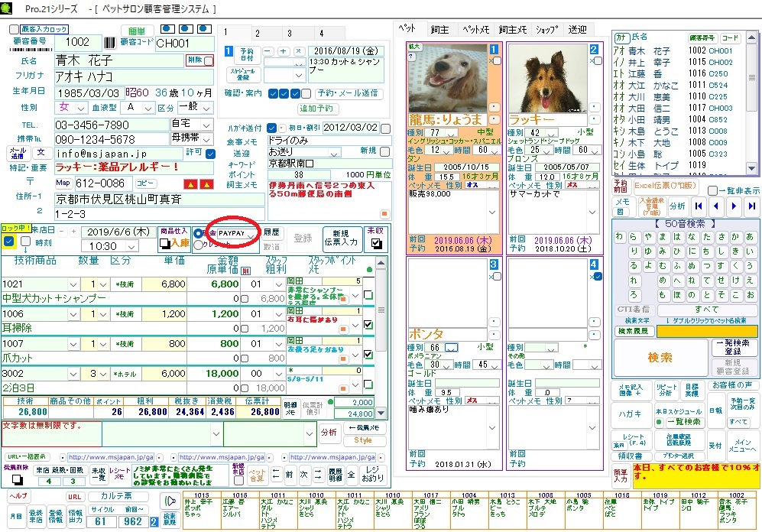Click the service table vertical scrollbar
Viewport: 762px width, 532px height.
(381, 338)
